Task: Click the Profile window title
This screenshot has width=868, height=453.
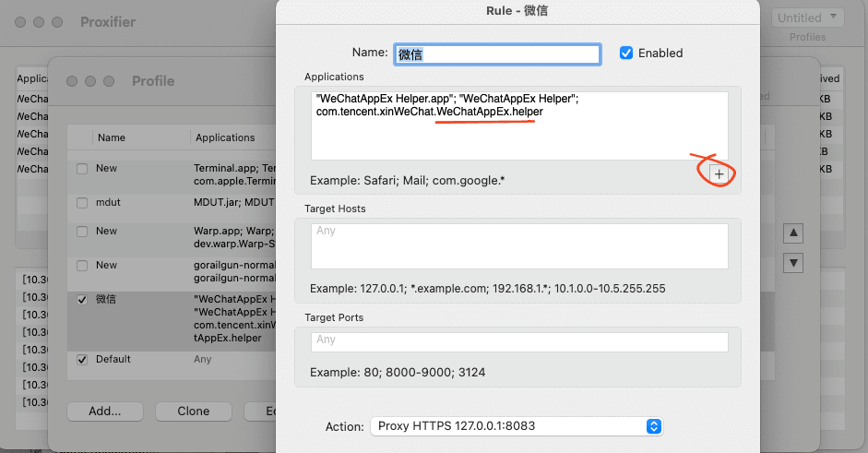Action: (153, 81)
